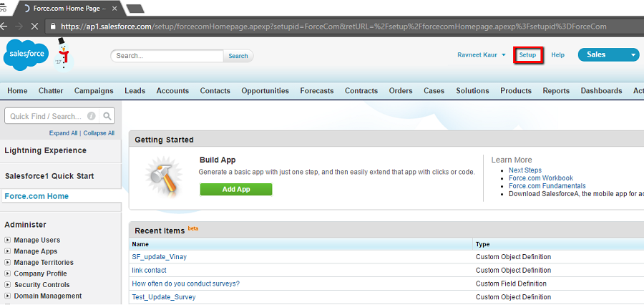This screenshot has height=305, width=644.
Task: Open Lightning Experience in sidebar
Action: pos(46,150)
